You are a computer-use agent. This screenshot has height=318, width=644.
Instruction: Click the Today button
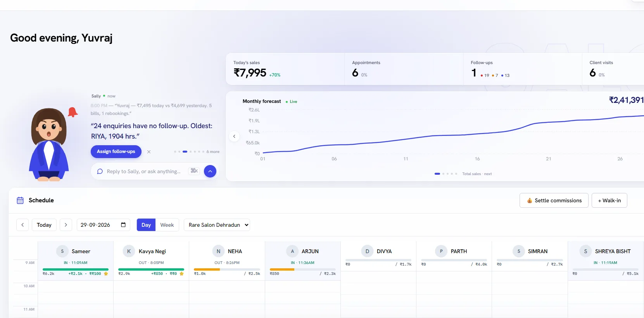[44, 225]
